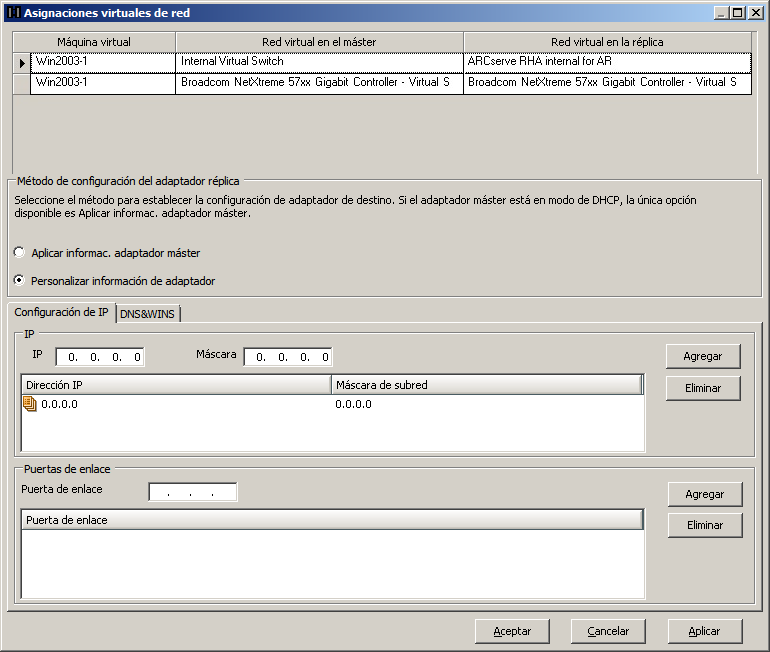Select master network cell Internal Virtual Switch
The width and height of the screenshot is (770, 652).
tap(319, 62)
